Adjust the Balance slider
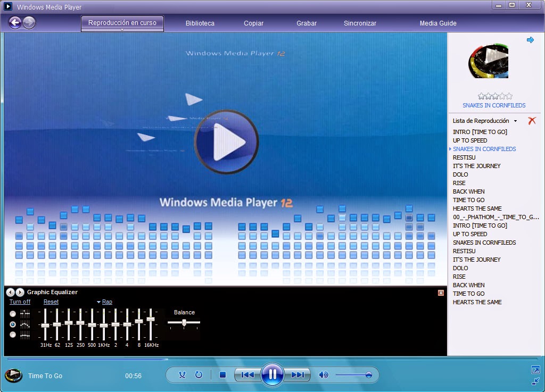The height and width of the screenshot is (392, 545). (x=184, y=323)
